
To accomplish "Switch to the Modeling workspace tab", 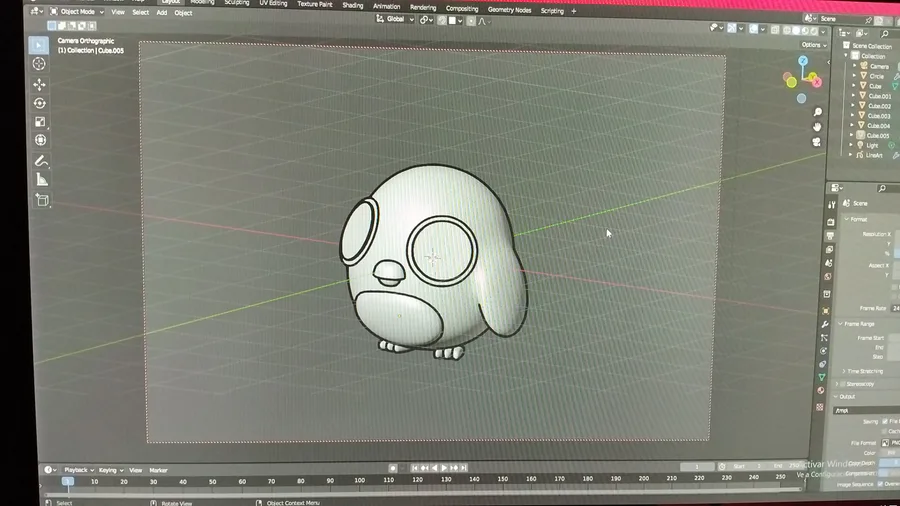I will click(x=202, y=2).
